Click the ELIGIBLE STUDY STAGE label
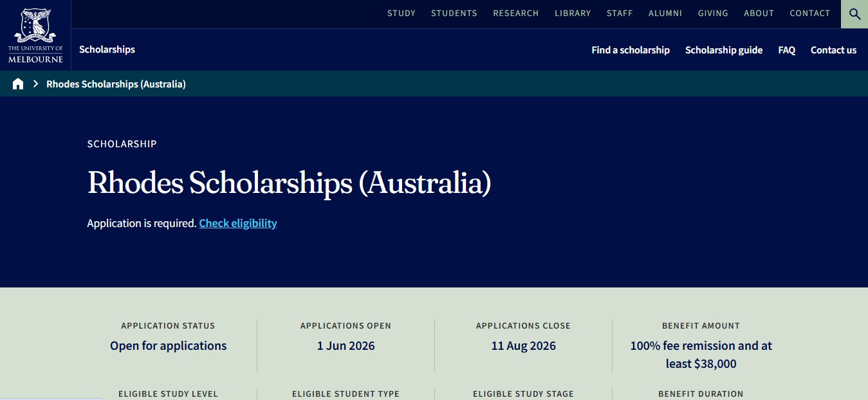 click(523, 394)
